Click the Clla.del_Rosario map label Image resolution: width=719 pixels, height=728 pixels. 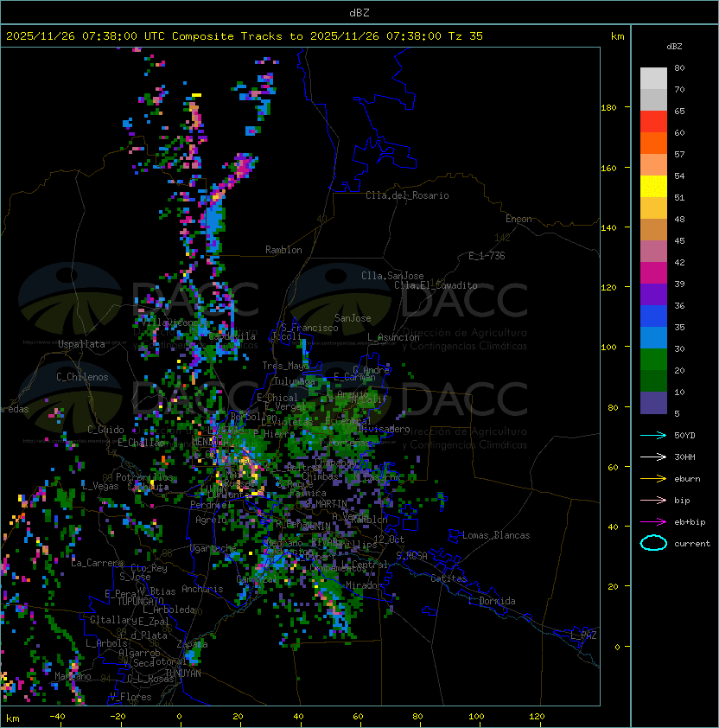[407, 195]
